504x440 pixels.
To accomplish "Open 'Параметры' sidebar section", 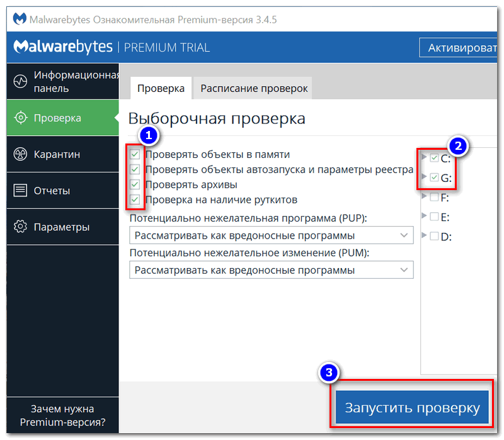I will pos(62,227).
